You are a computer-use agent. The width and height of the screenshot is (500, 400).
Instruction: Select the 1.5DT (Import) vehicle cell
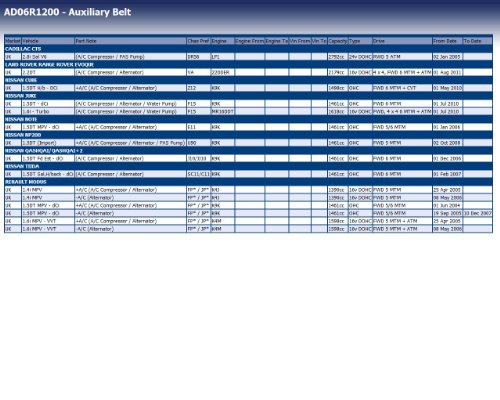48,143
